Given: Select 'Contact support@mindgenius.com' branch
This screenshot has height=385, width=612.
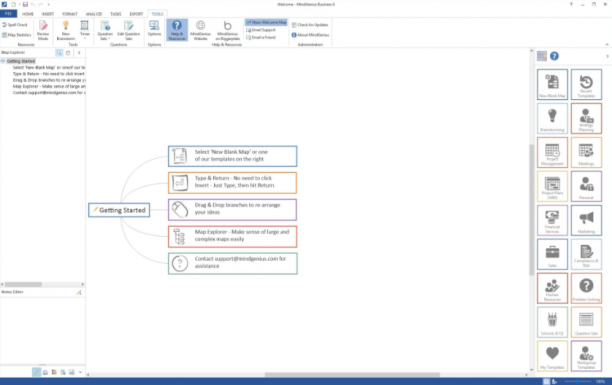Looking at the screenshot, I should pos(232,263).
